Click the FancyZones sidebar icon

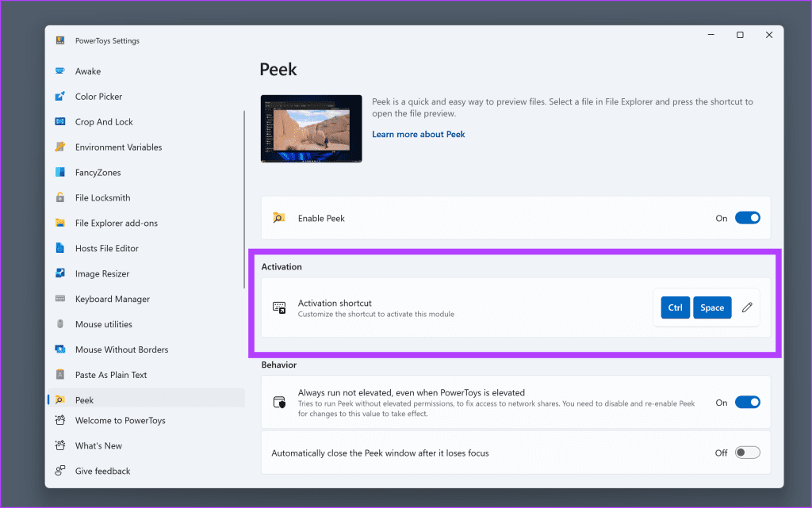[60, 172]
